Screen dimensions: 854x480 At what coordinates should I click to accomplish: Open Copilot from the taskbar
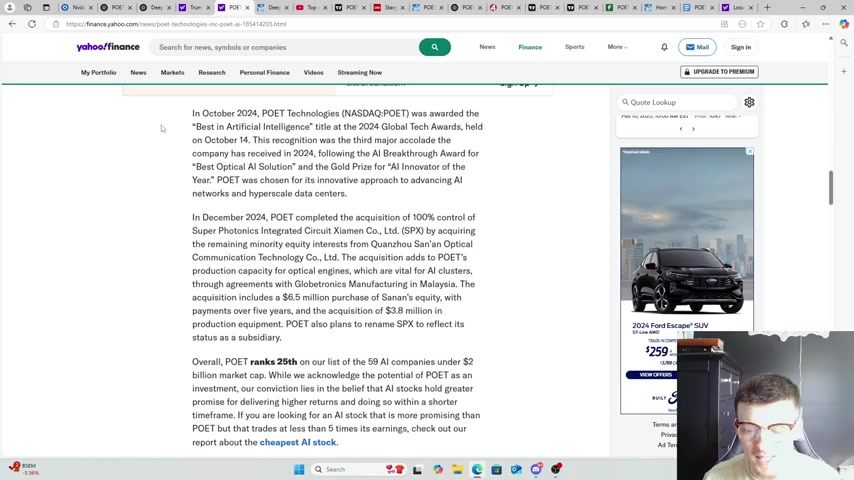[x=438, y=469]
